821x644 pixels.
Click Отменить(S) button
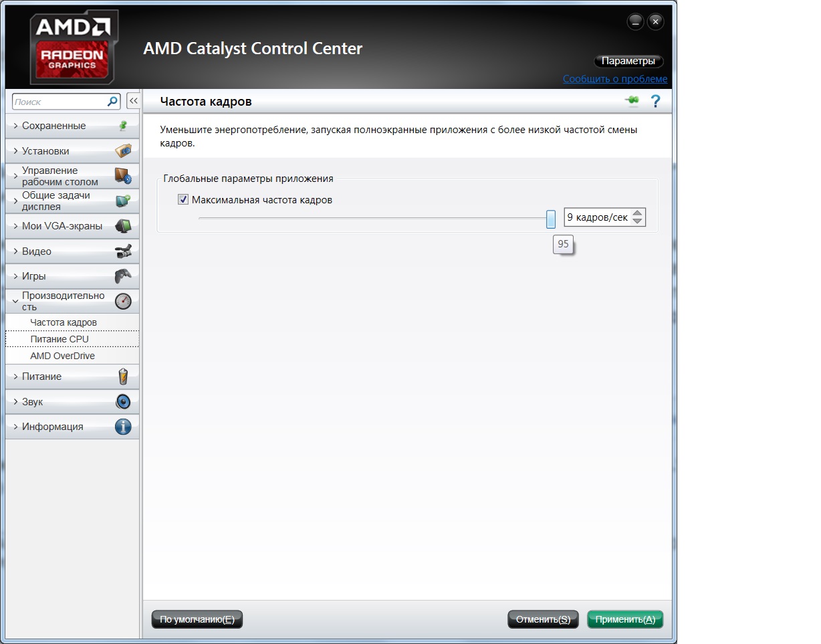point(542,619)
